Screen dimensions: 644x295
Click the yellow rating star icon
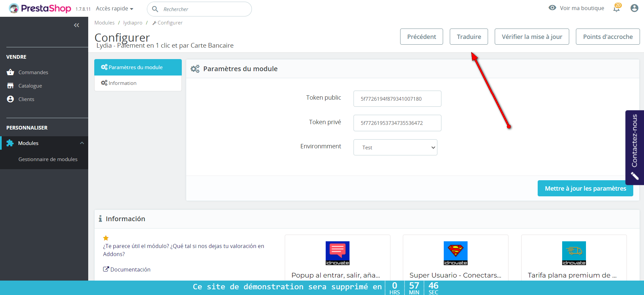click(x=106, y=238)
